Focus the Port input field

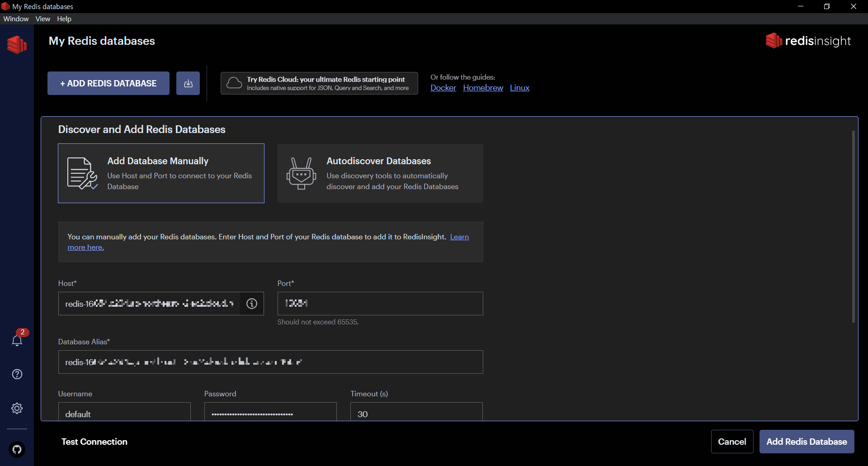point(380,304)
